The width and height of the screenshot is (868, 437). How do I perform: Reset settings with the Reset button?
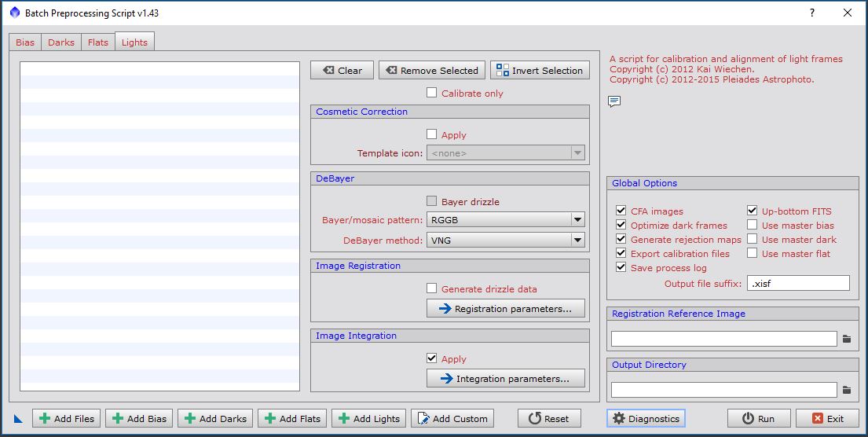549,419
